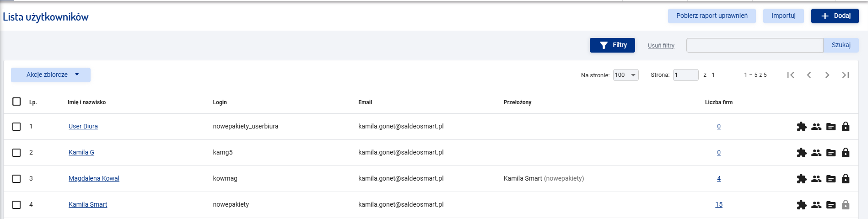Click puzzle-piece icon in Kamila Smart row
This screenshot has height=219, width=868.
coord(801,205)
